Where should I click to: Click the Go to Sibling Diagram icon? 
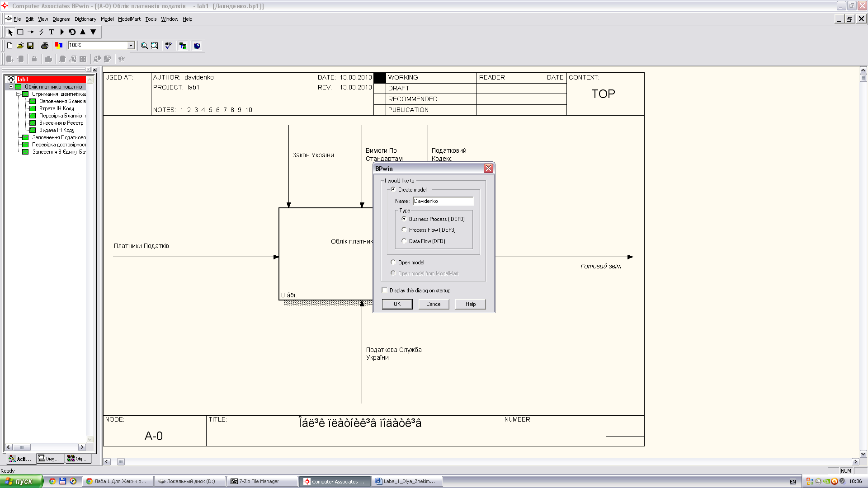coord(72,32)
